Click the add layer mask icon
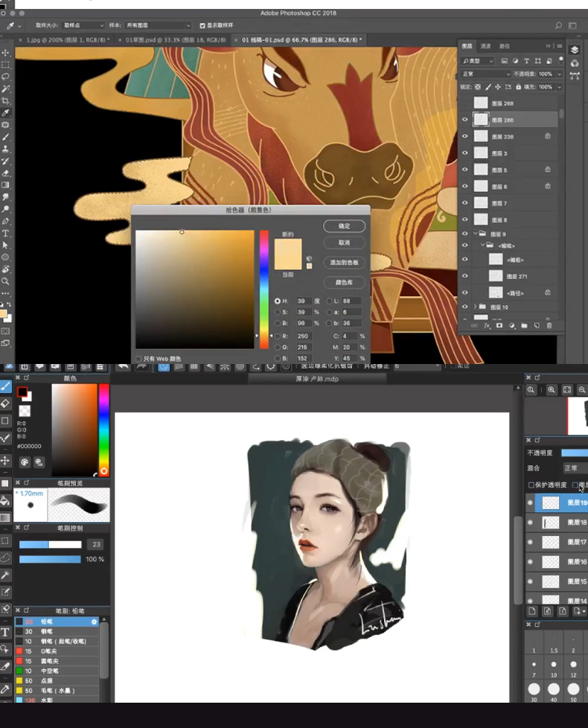The height and width of the screenshot is (728, 588). (499, 326)
